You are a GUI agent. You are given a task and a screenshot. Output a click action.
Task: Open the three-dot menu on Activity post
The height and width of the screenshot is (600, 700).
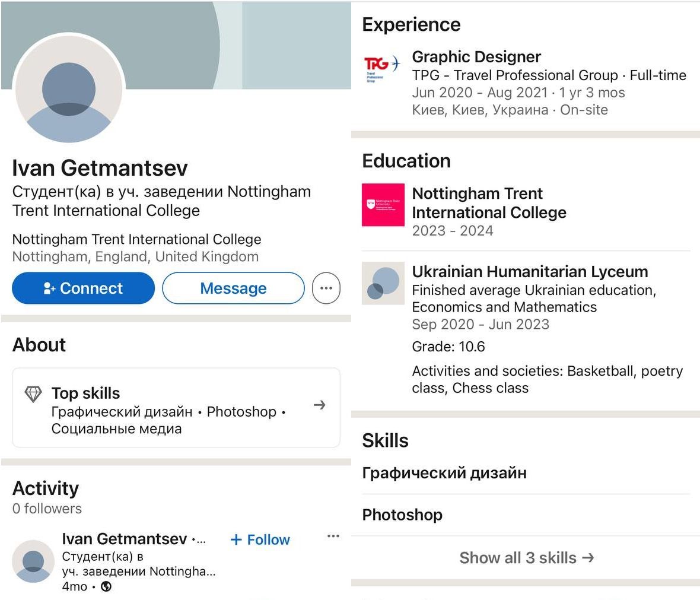[333, 536]
